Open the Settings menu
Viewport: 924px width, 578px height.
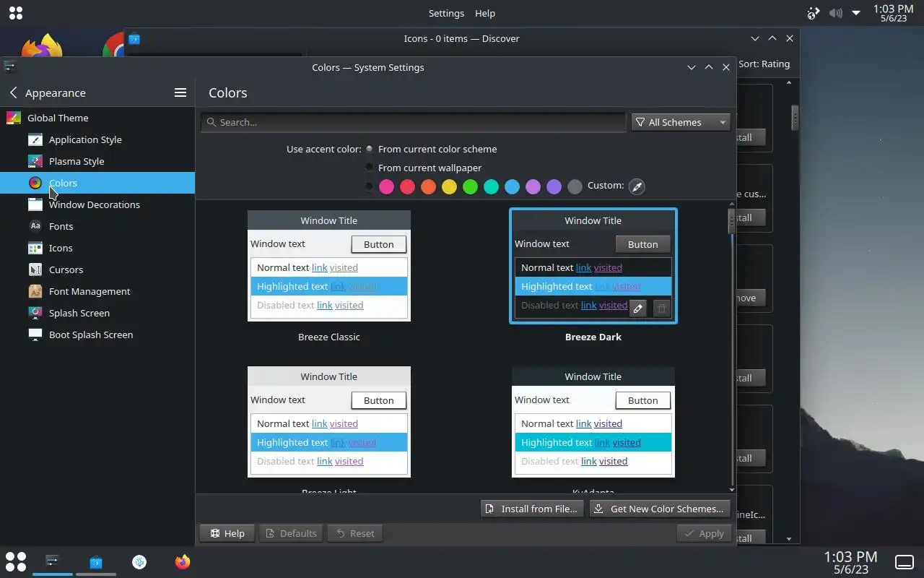tap(446, 13)
